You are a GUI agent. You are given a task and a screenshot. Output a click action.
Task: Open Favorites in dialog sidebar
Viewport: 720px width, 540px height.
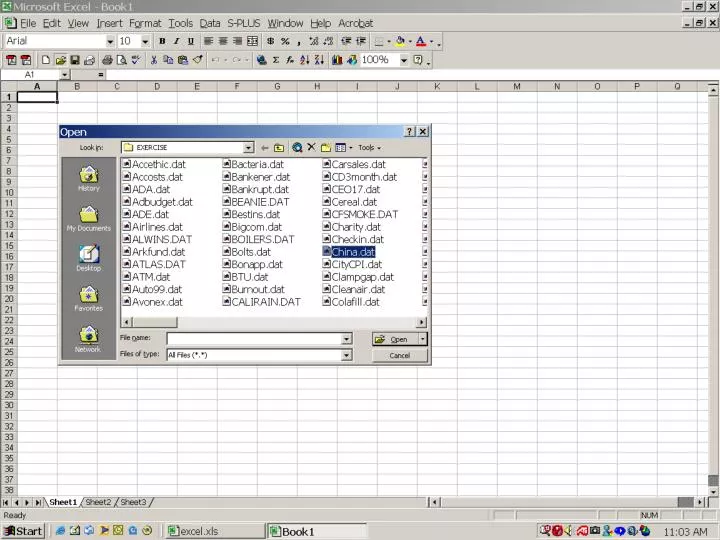click(x=89, y=298)
